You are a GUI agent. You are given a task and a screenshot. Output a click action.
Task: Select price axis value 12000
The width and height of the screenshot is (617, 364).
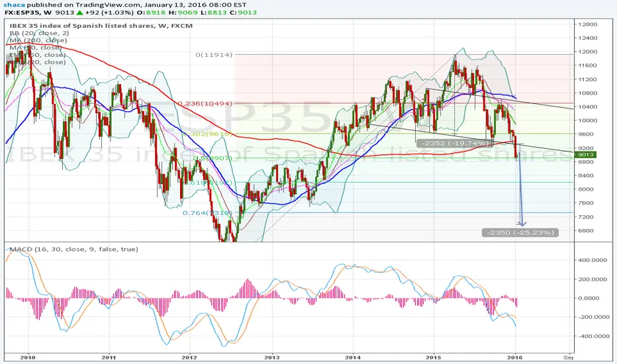point(587,52)
